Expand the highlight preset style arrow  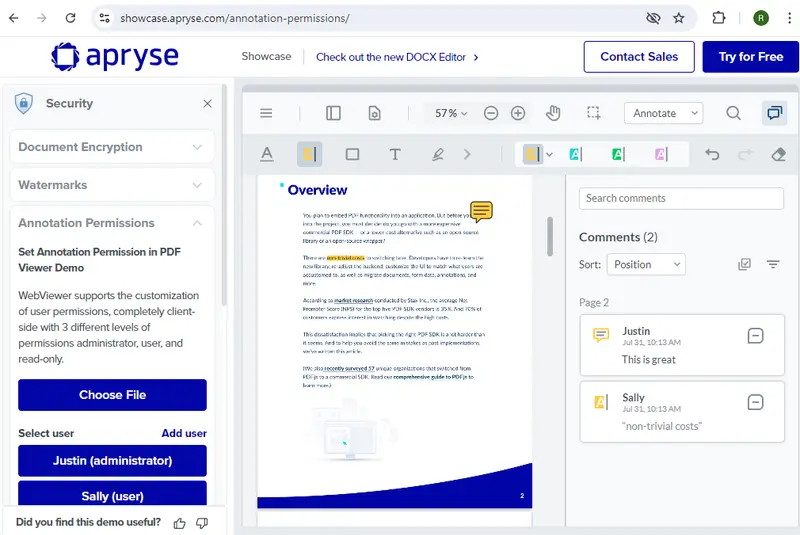point(549,155)
